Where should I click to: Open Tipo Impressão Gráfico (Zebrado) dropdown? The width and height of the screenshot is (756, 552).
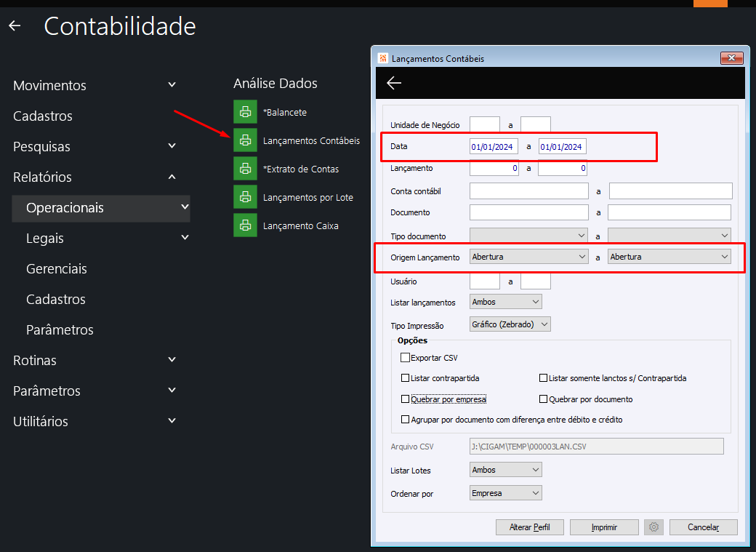click(510, 324)
